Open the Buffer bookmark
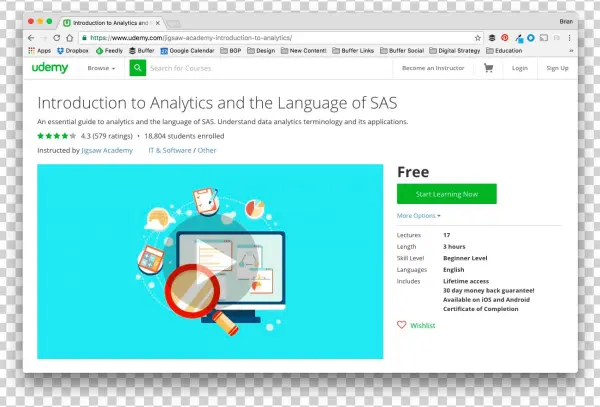The width and height of the screenshot is (600, 407). point(141,50)
